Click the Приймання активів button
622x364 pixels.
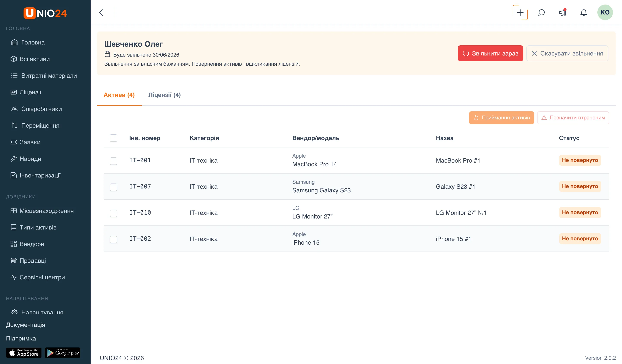coord(501,118)
